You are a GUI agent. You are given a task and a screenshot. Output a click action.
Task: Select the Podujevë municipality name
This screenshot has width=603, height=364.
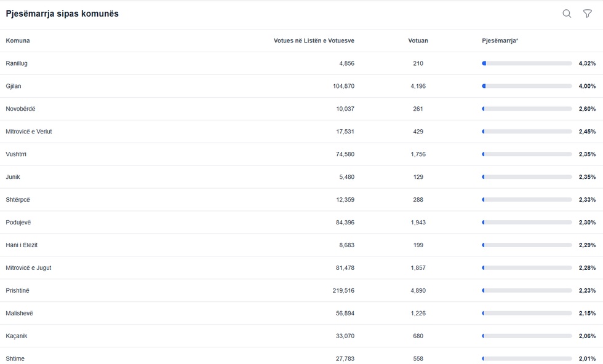tap(19, 223)
